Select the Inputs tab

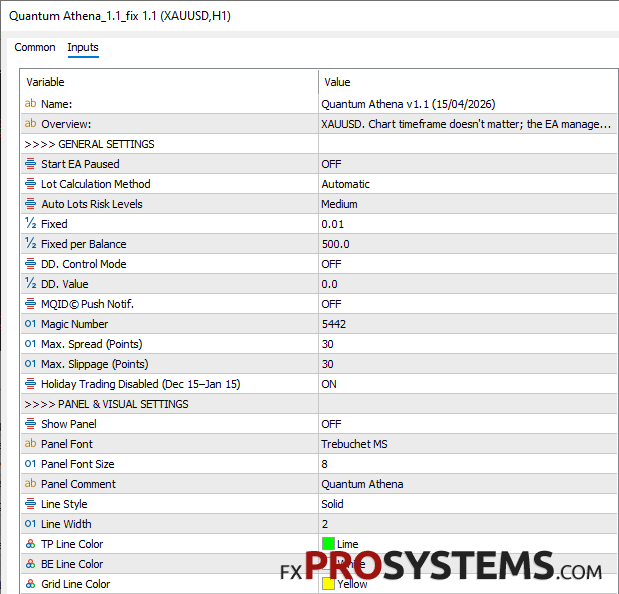[83, 47]
